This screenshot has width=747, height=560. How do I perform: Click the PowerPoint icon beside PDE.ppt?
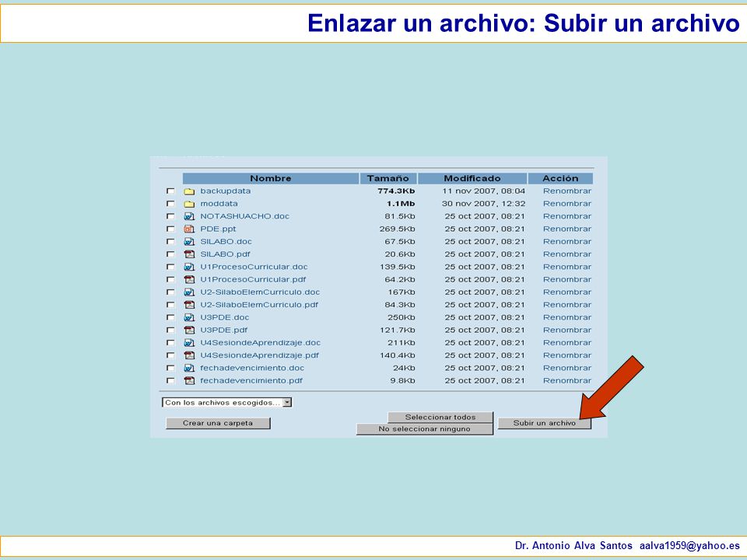tap(189, 229)
